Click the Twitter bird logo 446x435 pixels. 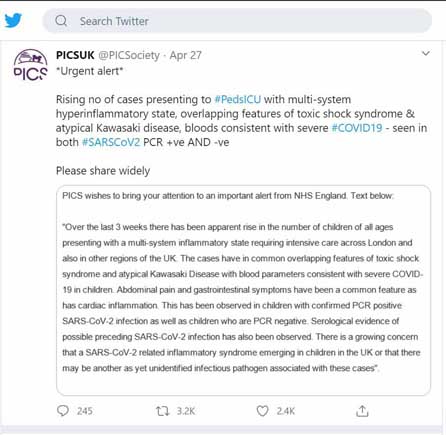tap(13, 20)
